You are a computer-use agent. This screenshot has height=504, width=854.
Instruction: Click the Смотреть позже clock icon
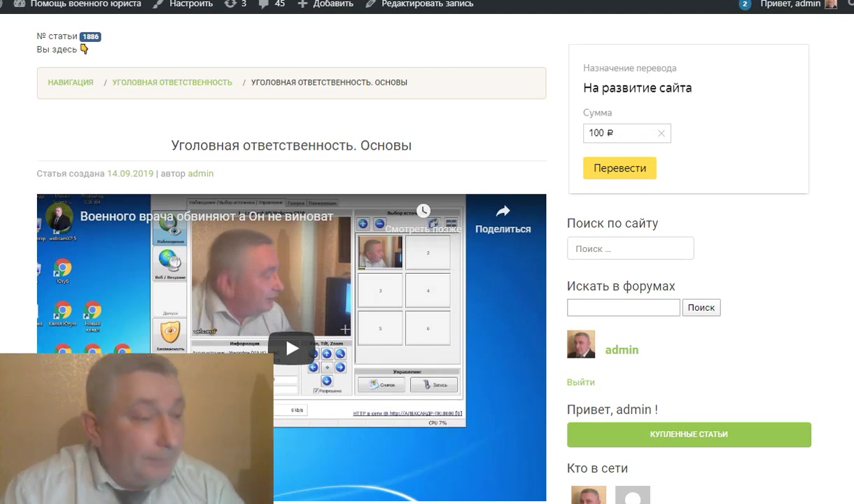tap(423, 211)
